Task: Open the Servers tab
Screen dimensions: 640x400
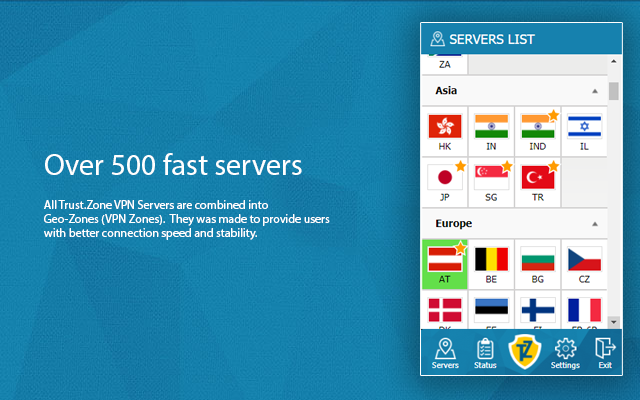Action: click(445, 353)
